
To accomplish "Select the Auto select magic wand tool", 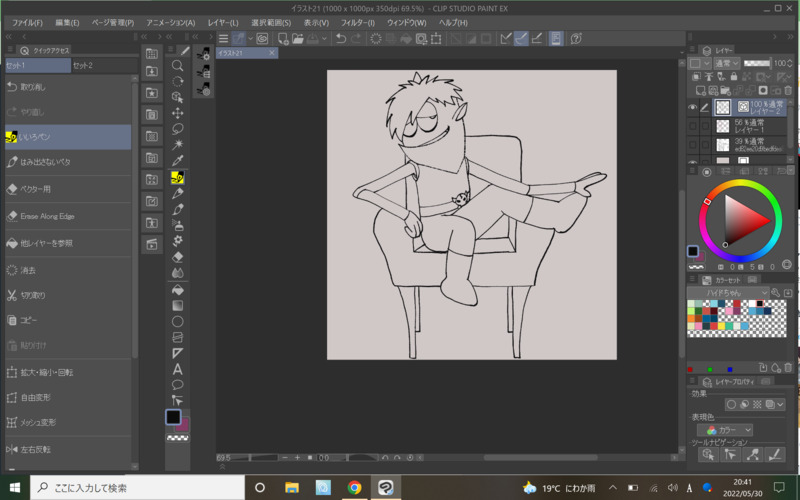I will 177,145.
